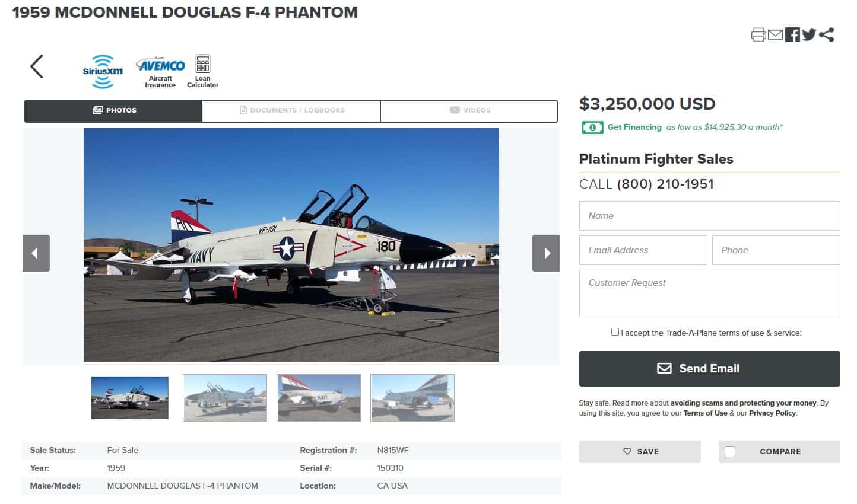Open AVEMCO Aircraft Insurance
Screen dimensions: 857x504
159,69
